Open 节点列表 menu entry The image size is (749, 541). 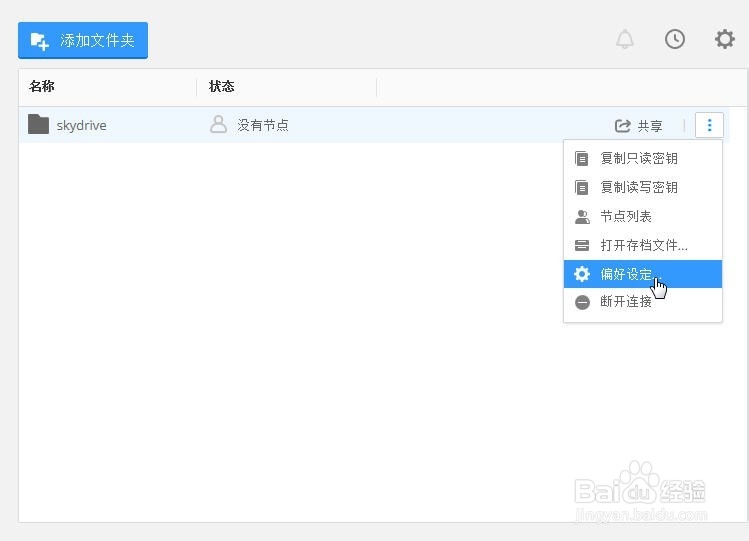tap(642, 217)
